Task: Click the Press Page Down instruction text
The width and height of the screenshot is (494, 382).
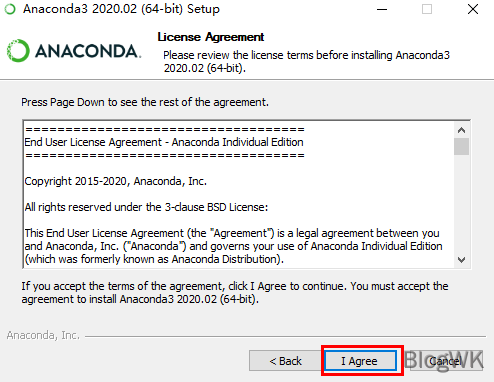Action: (145, 102)
